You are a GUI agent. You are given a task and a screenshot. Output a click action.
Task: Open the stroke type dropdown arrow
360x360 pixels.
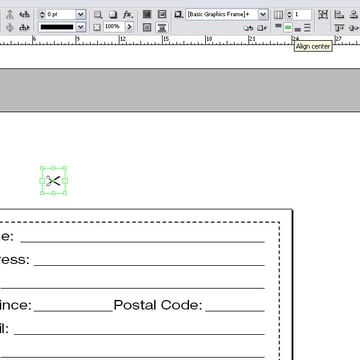81,27
